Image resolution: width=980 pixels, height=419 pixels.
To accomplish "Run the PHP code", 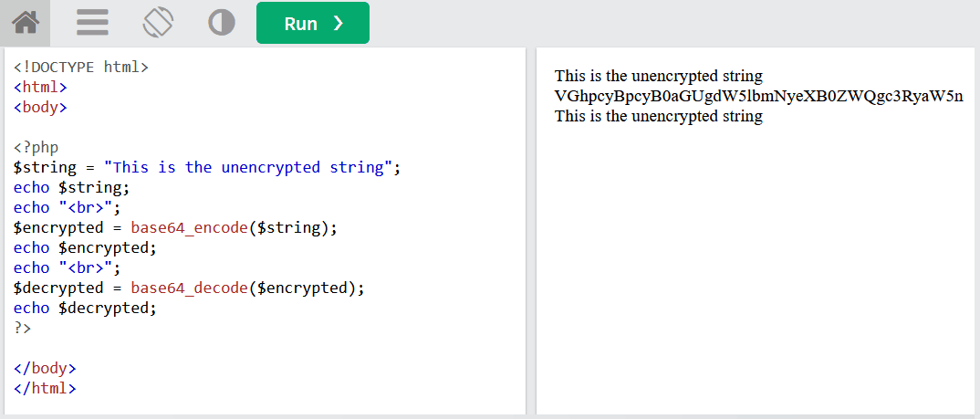I will pos(312,23).
